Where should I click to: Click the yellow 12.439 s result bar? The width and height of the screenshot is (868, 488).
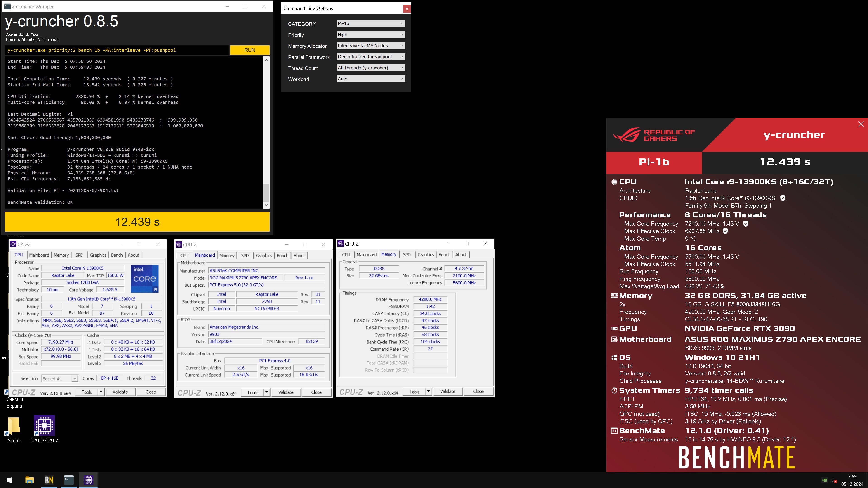[x=137, y=222]
